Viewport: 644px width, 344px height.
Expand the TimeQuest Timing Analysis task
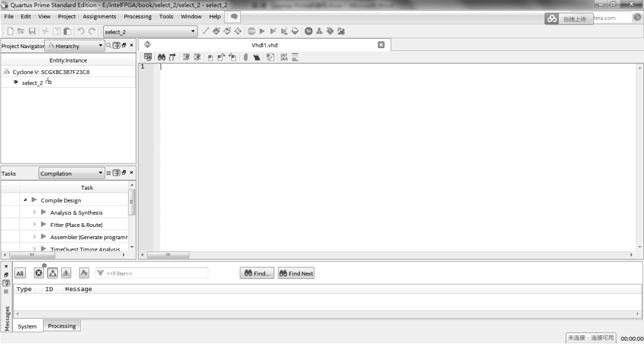[35, 248]
